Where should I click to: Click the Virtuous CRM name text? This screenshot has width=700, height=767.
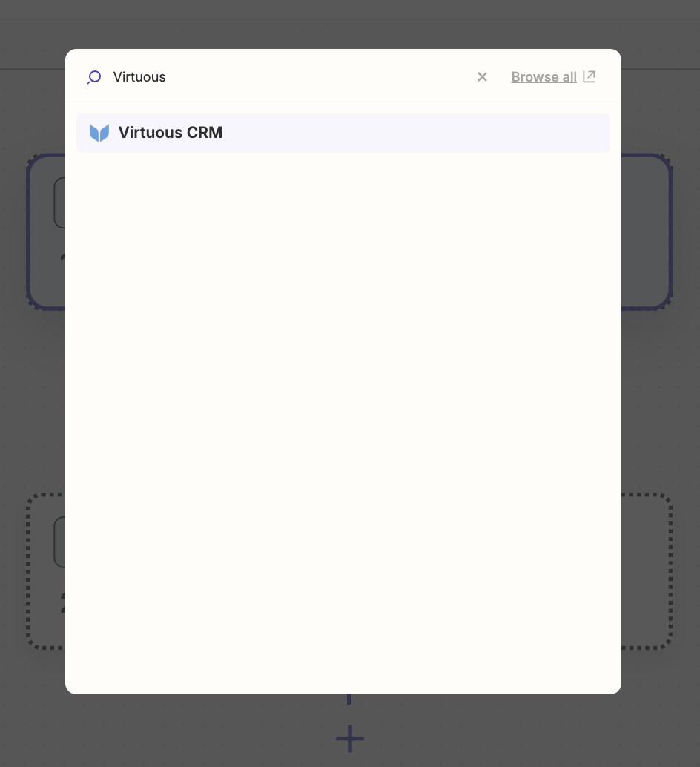tap(170, 133)
